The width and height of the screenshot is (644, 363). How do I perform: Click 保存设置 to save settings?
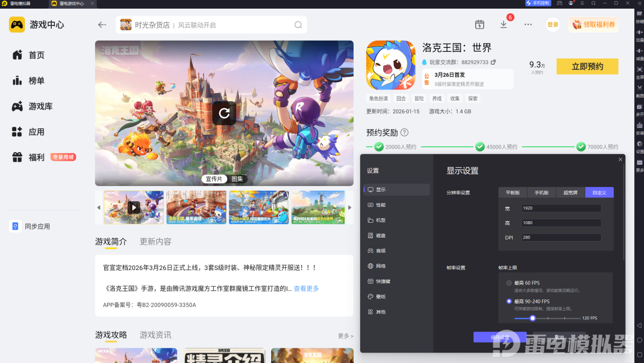coord(500,337)
